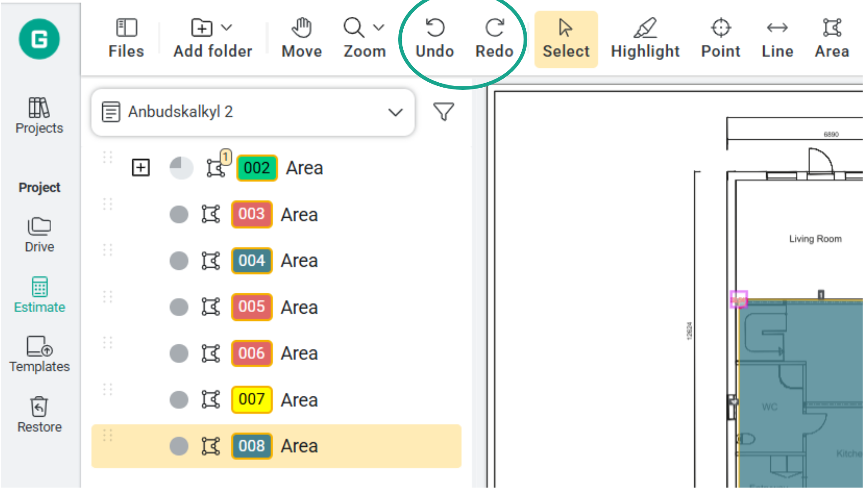This screenshot has height=488, width=868.
Task: Expand the Add folder dropdown arrow
Action: [x=227, y=28]
